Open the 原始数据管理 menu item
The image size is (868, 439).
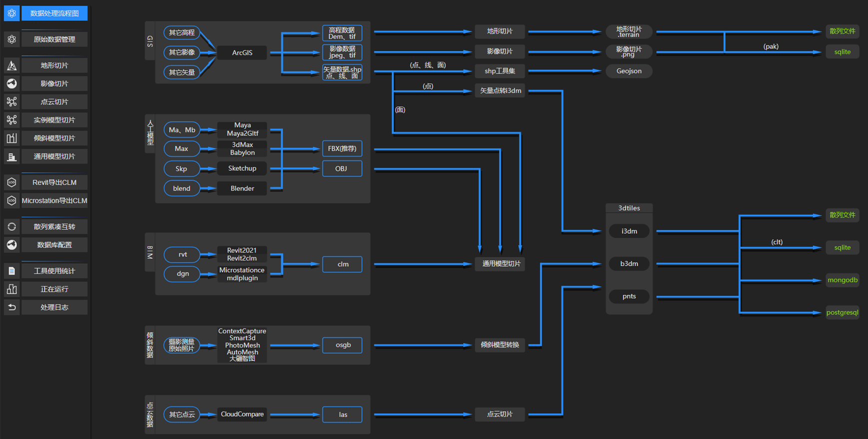[x=54, y=39]
